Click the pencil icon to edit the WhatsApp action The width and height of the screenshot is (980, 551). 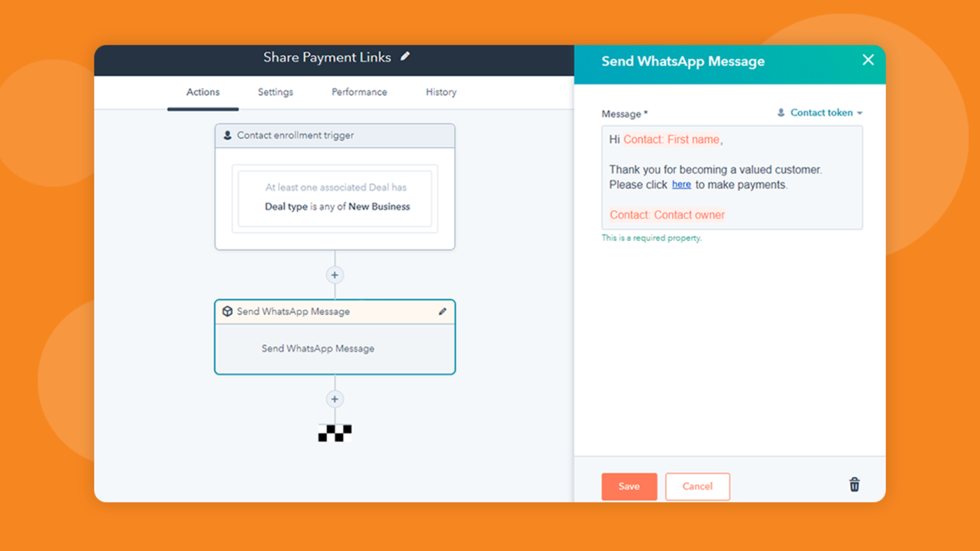[x=443, y=311]
